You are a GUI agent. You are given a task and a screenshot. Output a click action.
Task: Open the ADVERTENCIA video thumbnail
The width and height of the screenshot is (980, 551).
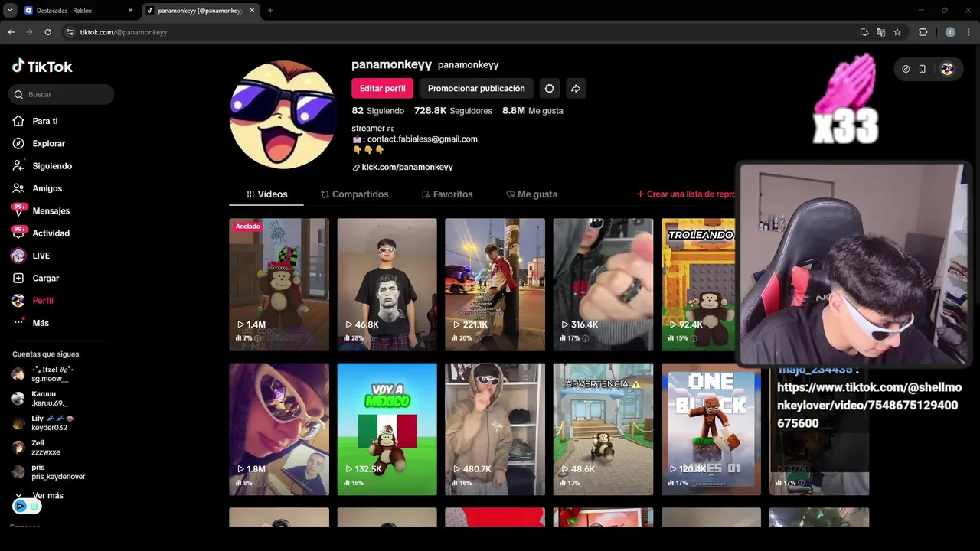click(x=603, y=429)
